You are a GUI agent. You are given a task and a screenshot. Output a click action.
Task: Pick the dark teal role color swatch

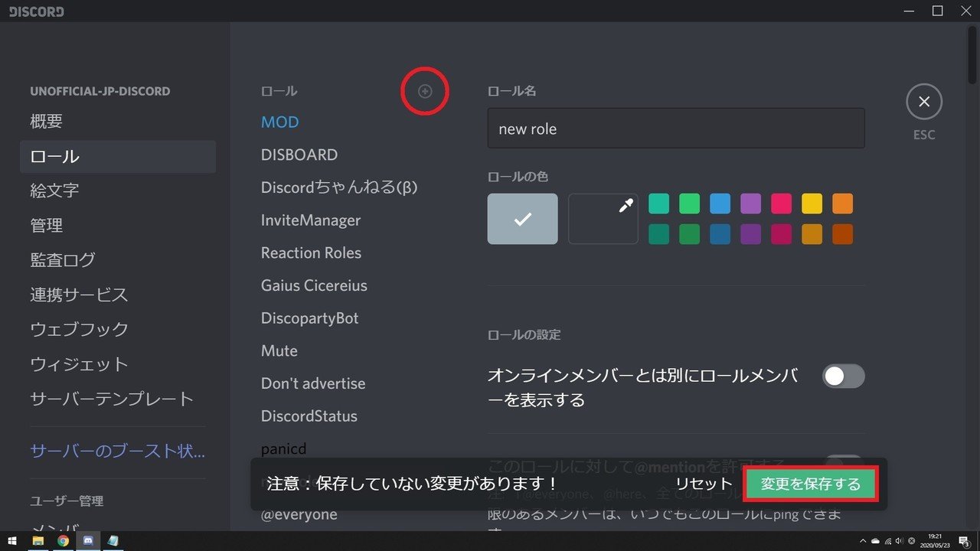(x=658, y=234)
